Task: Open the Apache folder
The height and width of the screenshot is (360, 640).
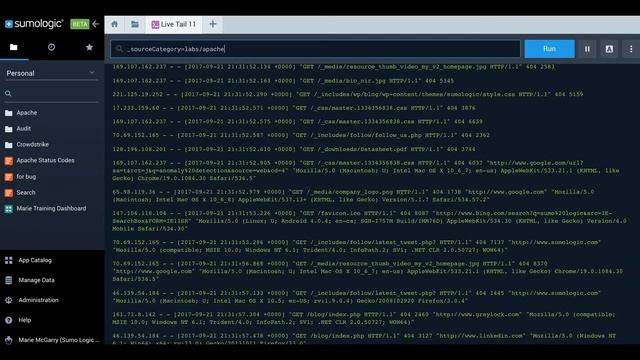Action: point(27,113)
